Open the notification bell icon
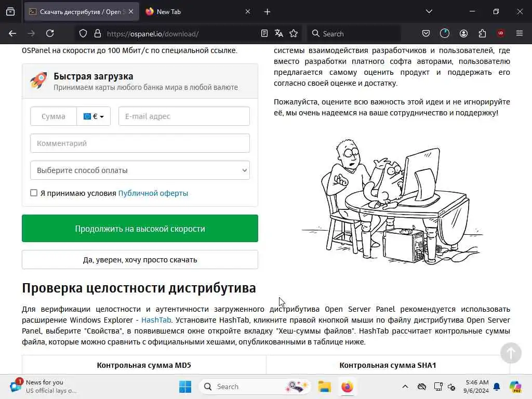 click(x=497, y=387)
